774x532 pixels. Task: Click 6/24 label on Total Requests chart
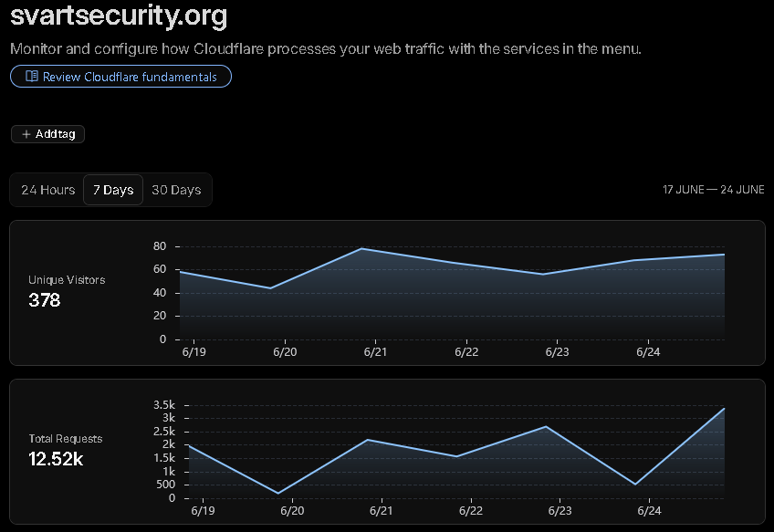(649, 511)
